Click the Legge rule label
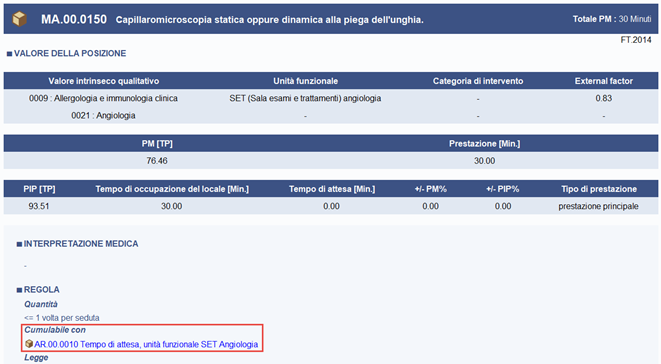661x364 pixels. pos(36,358)
